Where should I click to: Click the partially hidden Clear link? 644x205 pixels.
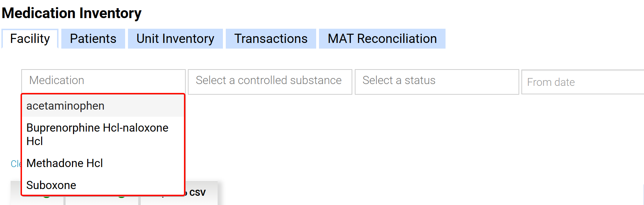[x=16, y=164]
